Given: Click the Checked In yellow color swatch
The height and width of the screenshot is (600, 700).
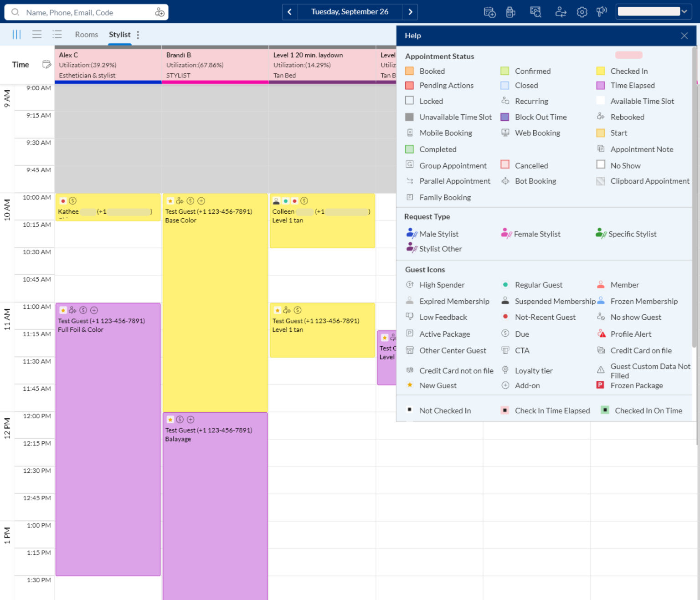Looking at the screenshot, I should point(601,71).
